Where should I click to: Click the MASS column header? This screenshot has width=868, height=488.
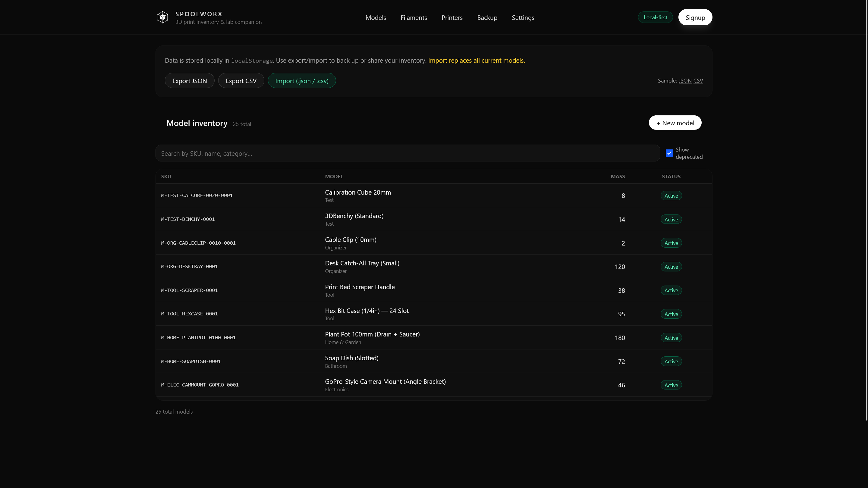click(x=618, y=177)
